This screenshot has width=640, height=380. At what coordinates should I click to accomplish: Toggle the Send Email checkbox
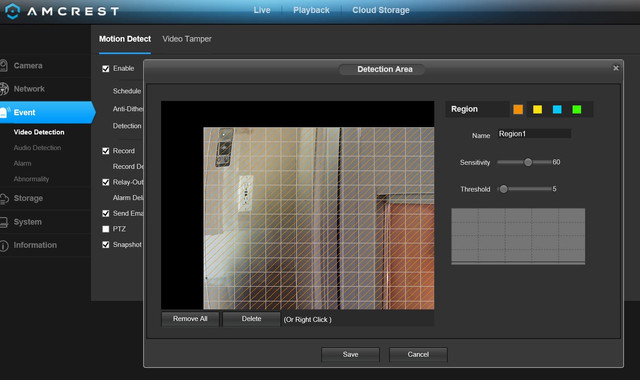coord(106,213)
